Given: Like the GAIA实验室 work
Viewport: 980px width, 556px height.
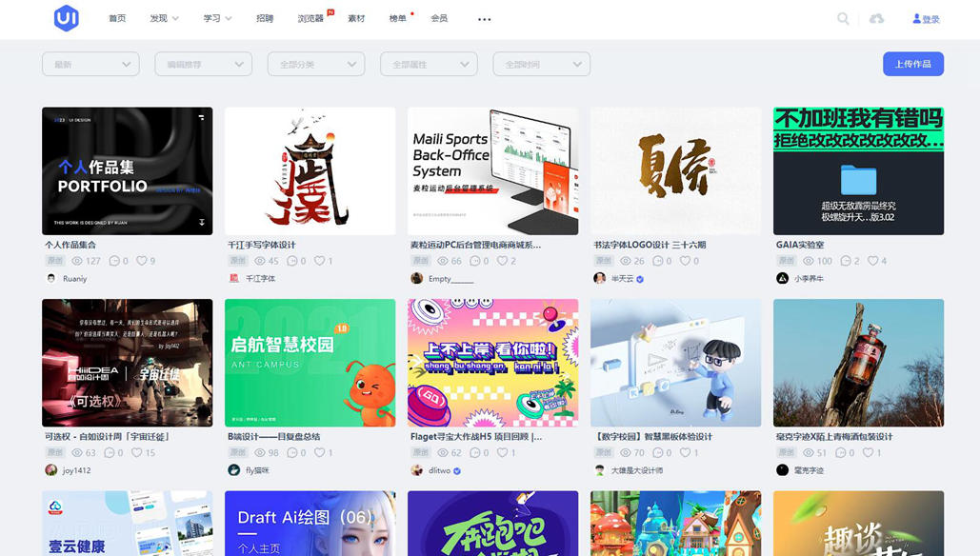Looking at the screenshot, I should click(x=873, y=261).
